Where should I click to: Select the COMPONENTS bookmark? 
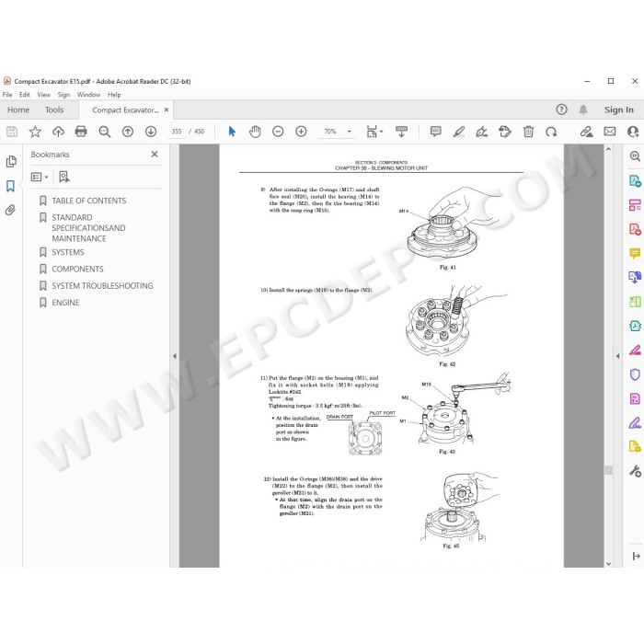[x=77, y=269]
